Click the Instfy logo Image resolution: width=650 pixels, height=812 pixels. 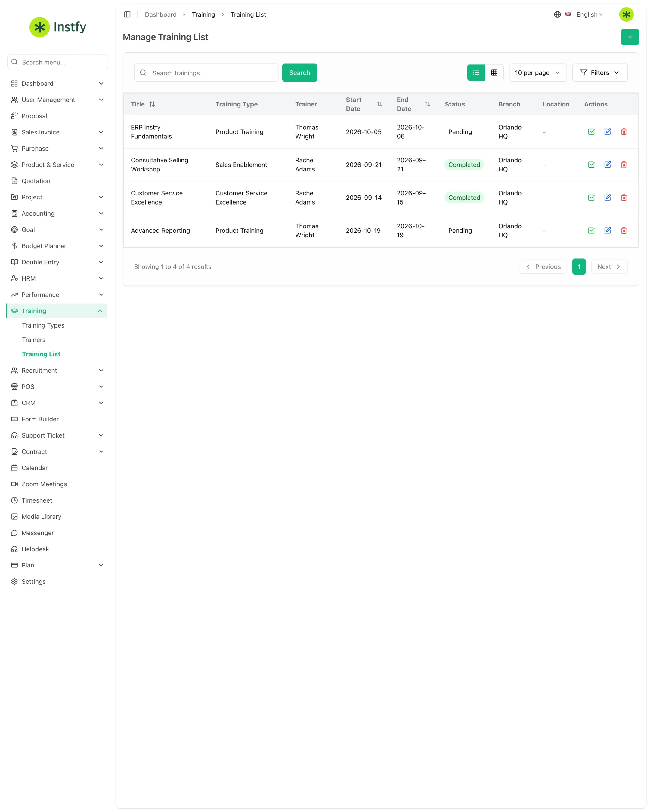(58, 27)
